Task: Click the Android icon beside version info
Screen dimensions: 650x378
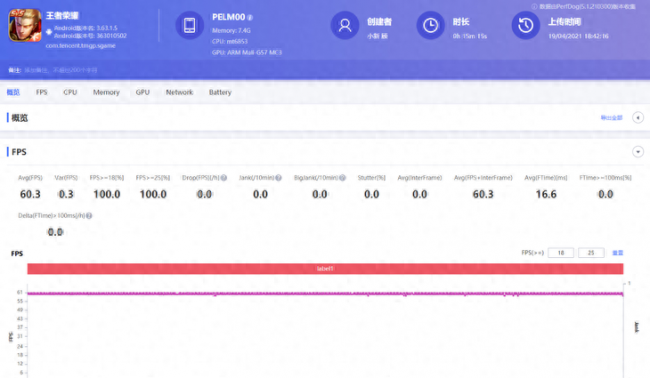Action: [x=49, y=32]
